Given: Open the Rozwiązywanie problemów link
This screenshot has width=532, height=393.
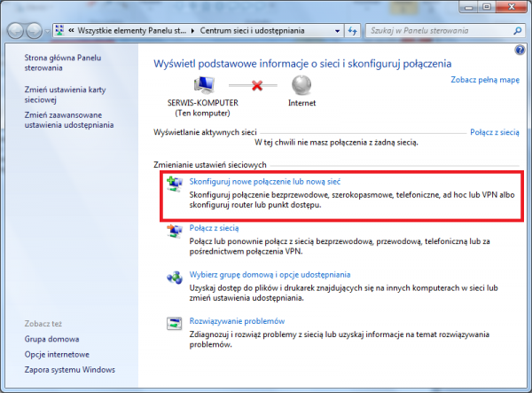Looking at the screenshot, I should pyautogui.click(x=237, y=321).
